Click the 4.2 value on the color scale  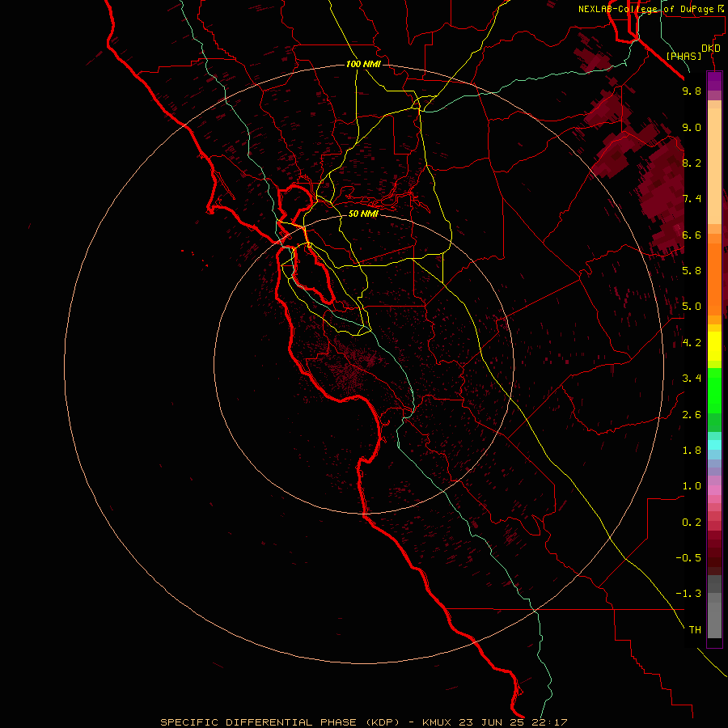(692, 343)
